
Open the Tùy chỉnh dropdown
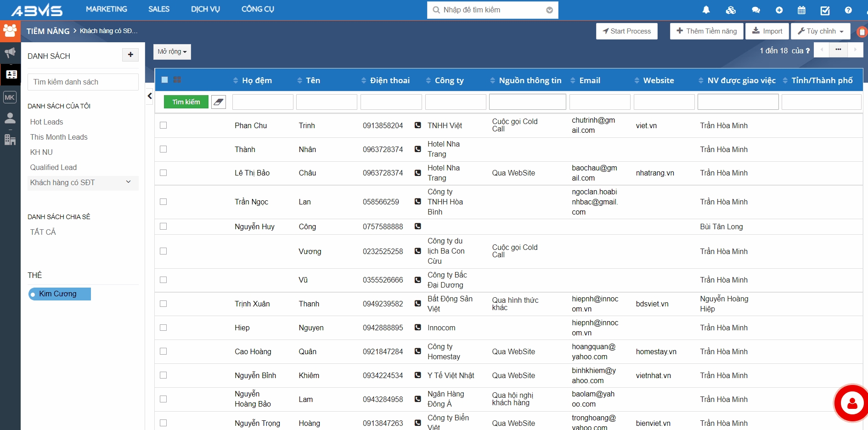[x=820, y=31]
